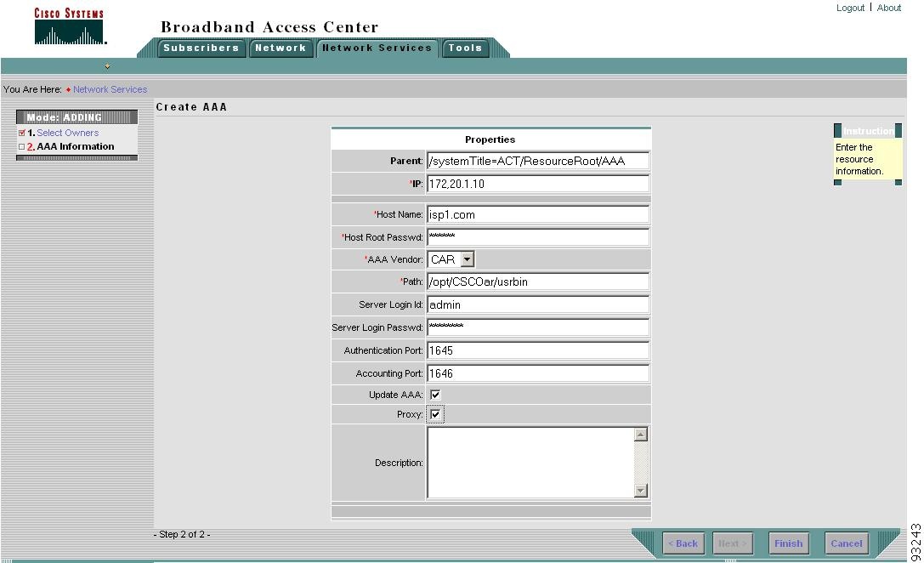Click the empty box beside AAA Information step

click(22, 147)
